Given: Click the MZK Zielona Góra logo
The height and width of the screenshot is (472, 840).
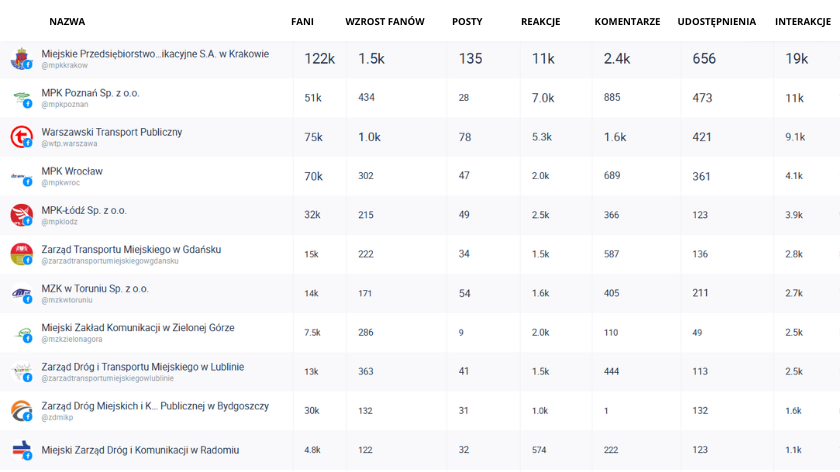Looking at the screenshot, I should click(21, 332).
